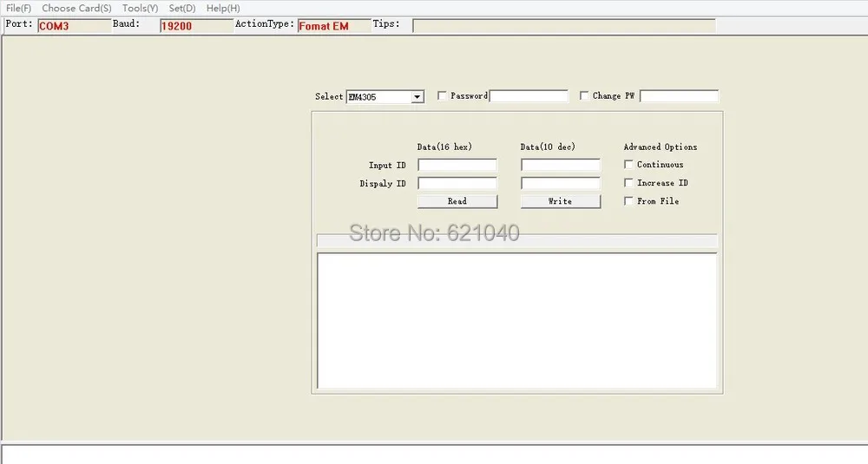Click the large white output log area
The width and height of the screenshot is (868, 464).
517,321
